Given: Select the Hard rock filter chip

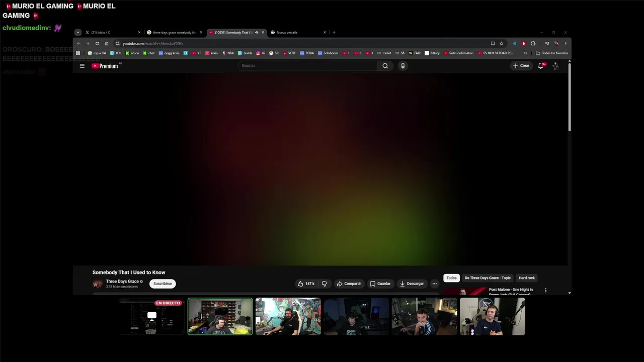Looking at the screenshot, I should pyautogui.click(x=527, y=278).
